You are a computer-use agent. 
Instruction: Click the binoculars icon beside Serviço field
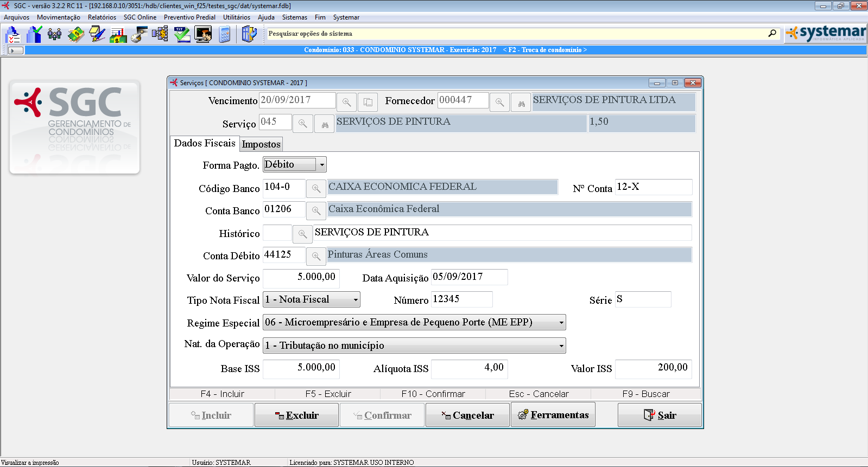pyautogui.click(x=325, y=124)
